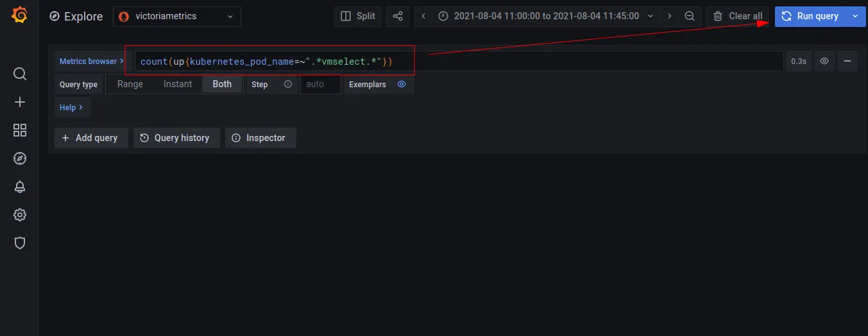Viewport: 868px width, 336px height.
Task: Toggle query visibility eye icon
Action: (824, 61)
